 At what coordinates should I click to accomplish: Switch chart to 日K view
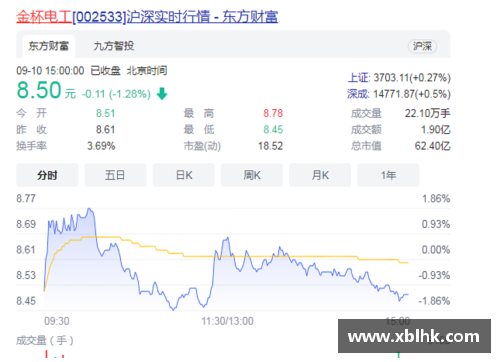tap(184, 175)
